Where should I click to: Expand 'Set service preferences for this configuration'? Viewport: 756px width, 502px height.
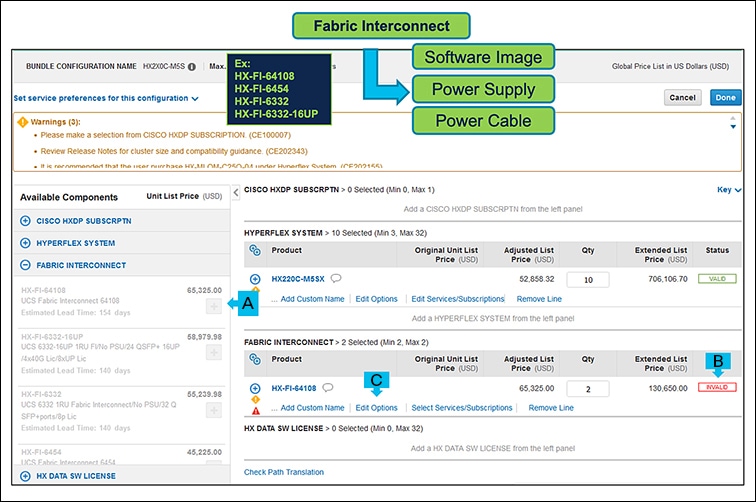pos(106,99)
